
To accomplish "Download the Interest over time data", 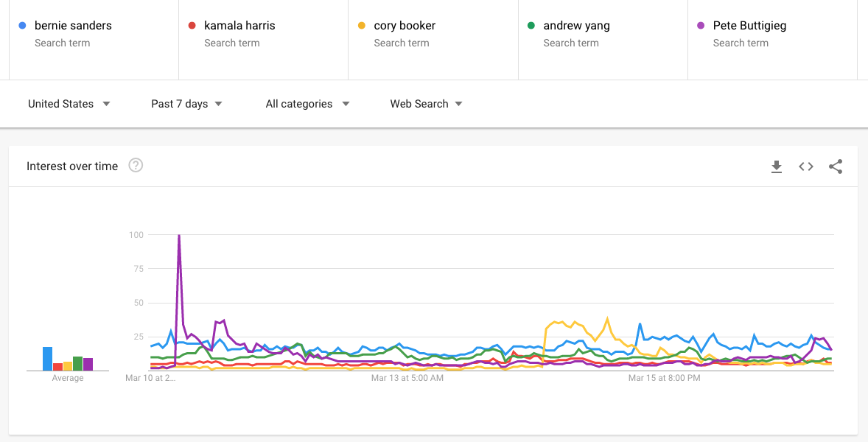I will tap(777, 166).
